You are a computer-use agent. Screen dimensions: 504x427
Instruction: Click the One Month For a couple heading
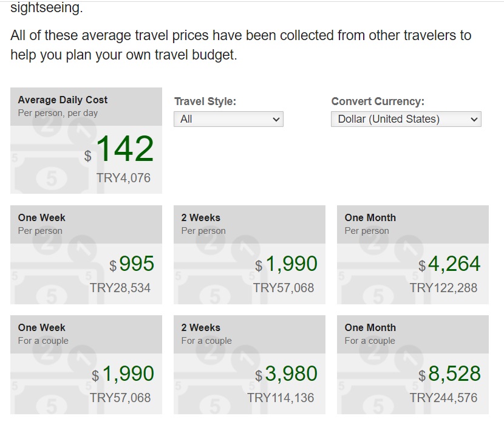pos(370,327)
